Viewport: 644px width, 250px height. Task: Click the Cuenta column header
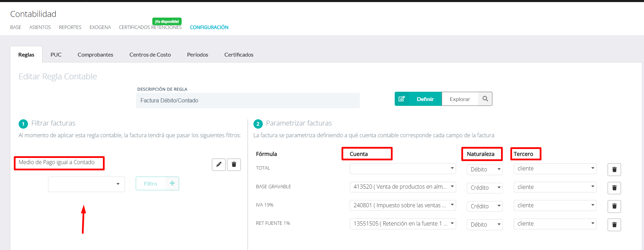pyautogui.click(x=359, y=154)
